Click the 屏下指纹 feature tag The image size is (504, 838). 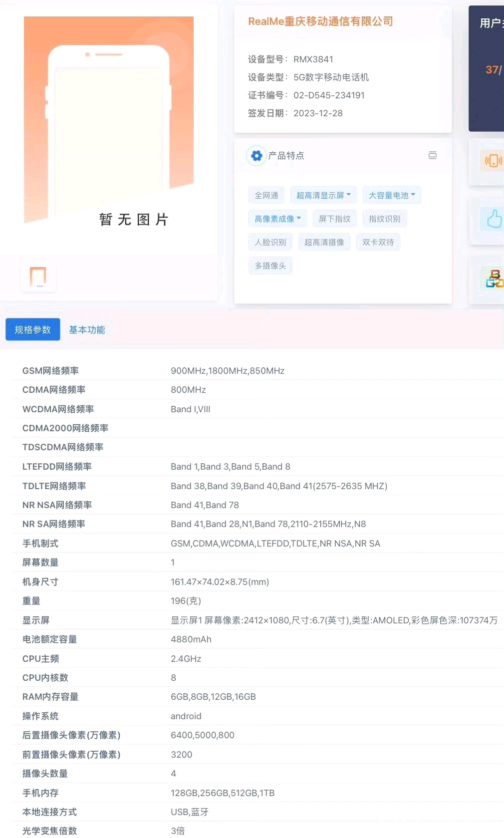(x=335, y=219)
